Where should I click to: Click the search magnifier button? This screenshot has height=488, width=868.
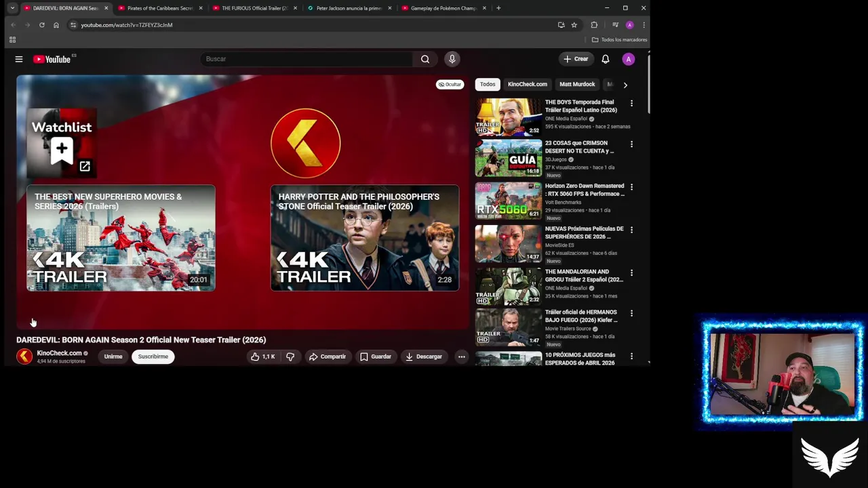coord(425,59)
